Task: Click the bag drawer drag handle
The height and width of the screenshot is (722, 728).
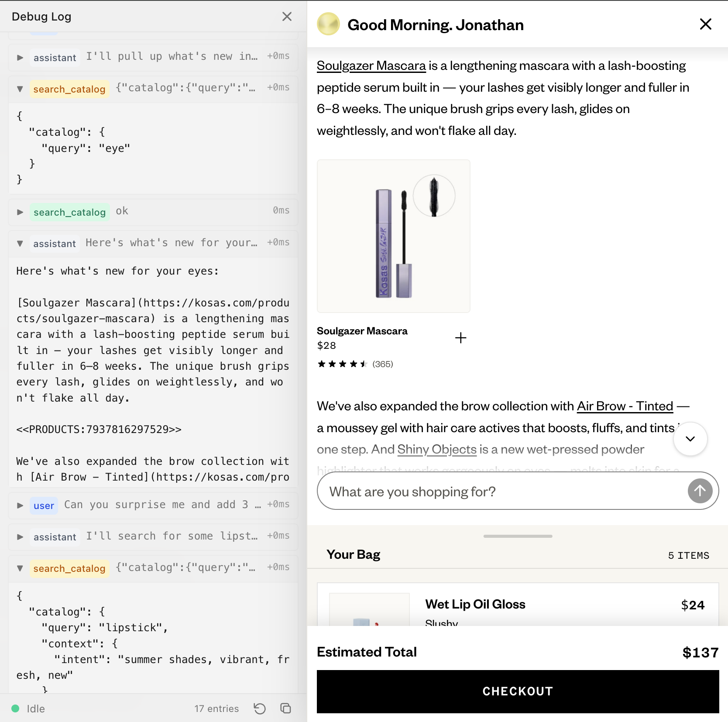Action: pyautogui.click(x=518, y=536)
